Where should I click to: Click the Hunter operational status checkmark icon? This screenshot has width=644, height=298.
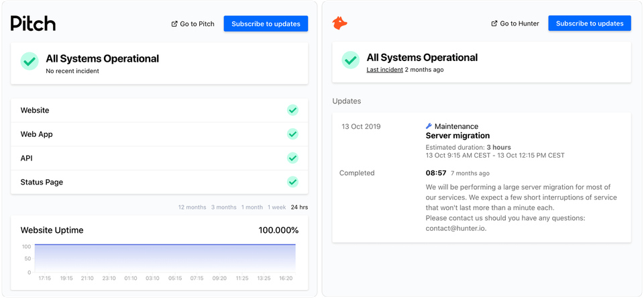click(350, 60)
